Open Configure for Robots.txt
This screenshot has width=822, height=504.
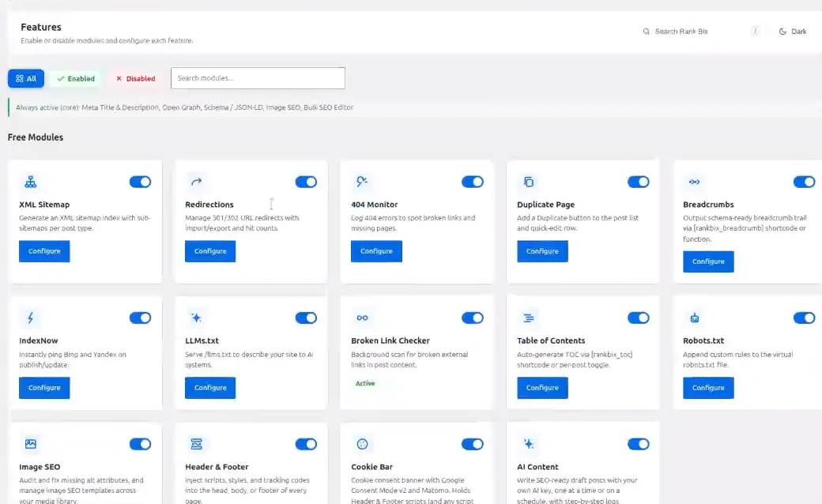pos(708,388)
